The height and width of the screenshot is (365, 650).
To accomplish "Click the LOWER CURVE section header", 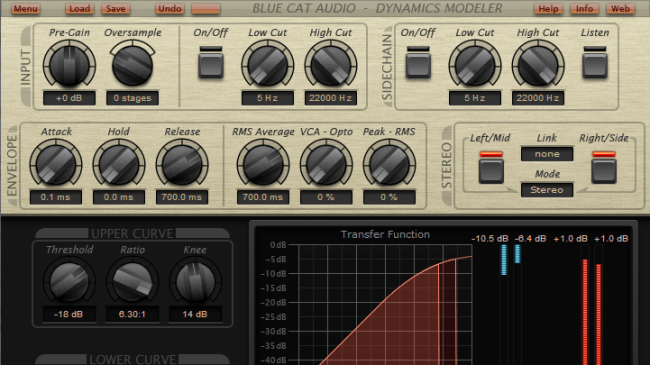I will pos(132,359).
